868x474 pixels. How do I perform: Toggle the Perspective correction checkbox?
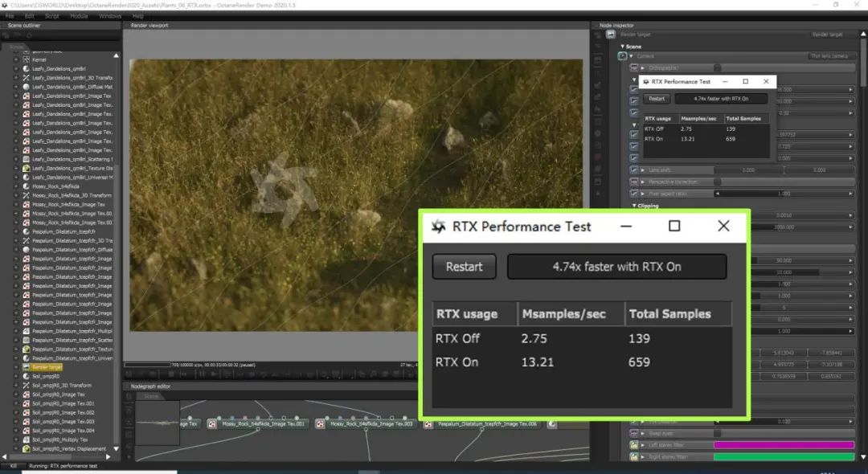[x=718, y=182]
